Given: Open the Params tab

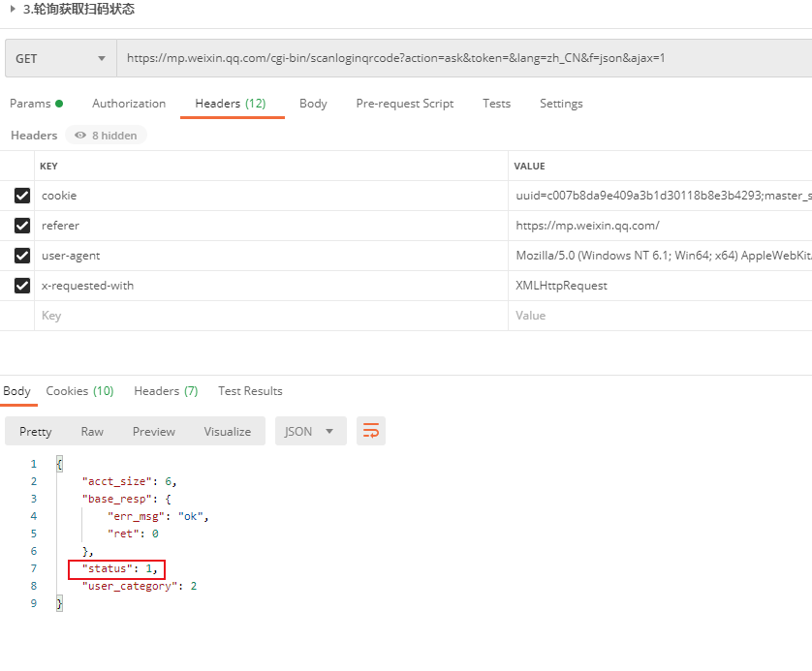Looking at the screenshot, I should pos(36,104).
